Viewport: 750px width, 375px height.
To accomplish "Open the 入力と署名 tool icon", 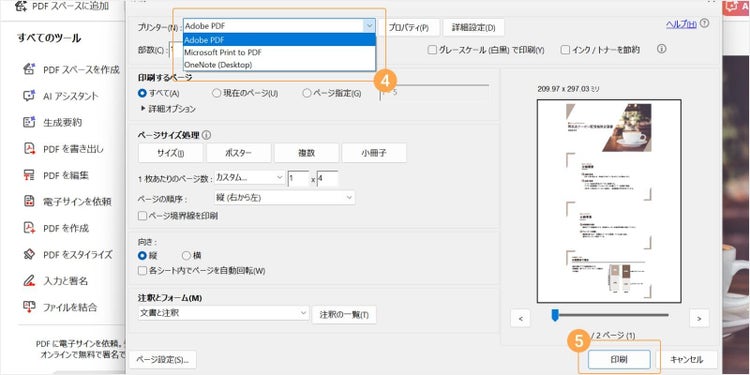I will [x=29, y=280].
